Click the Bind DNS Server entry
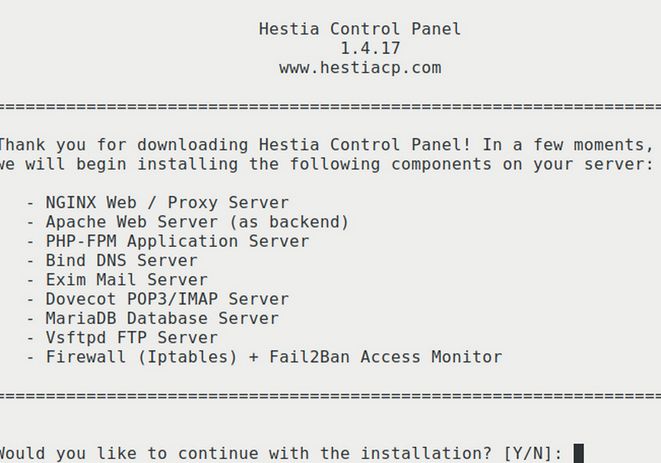 (x=129, y=261)
